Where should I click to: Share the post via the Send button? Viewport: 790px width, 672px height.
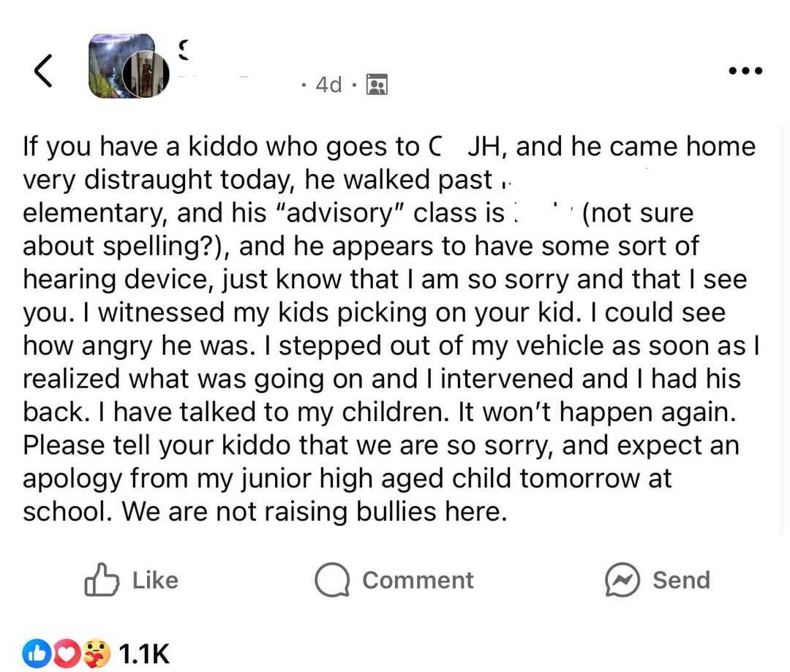coord(658,580)
